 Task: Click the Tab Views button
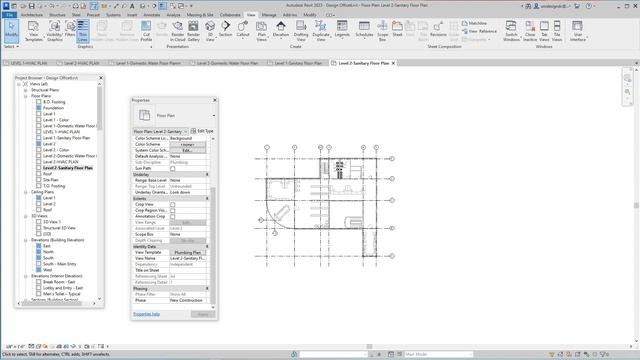[544, 31]
